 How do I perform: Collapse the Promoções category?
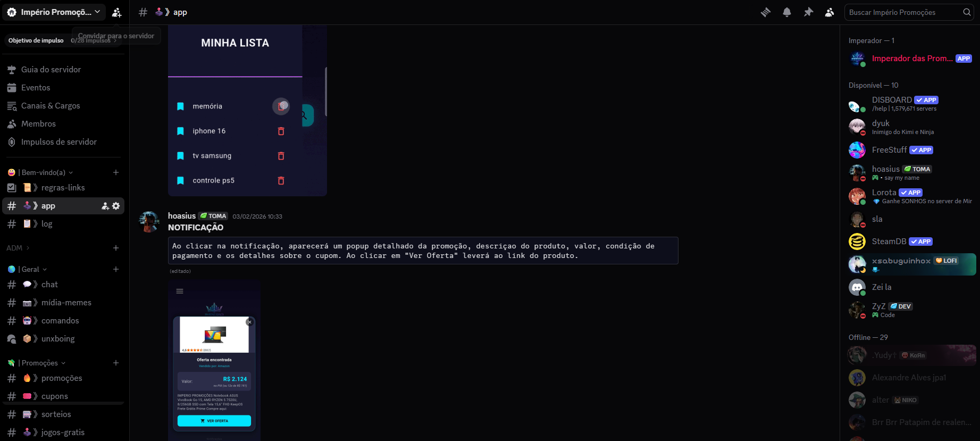37,363
